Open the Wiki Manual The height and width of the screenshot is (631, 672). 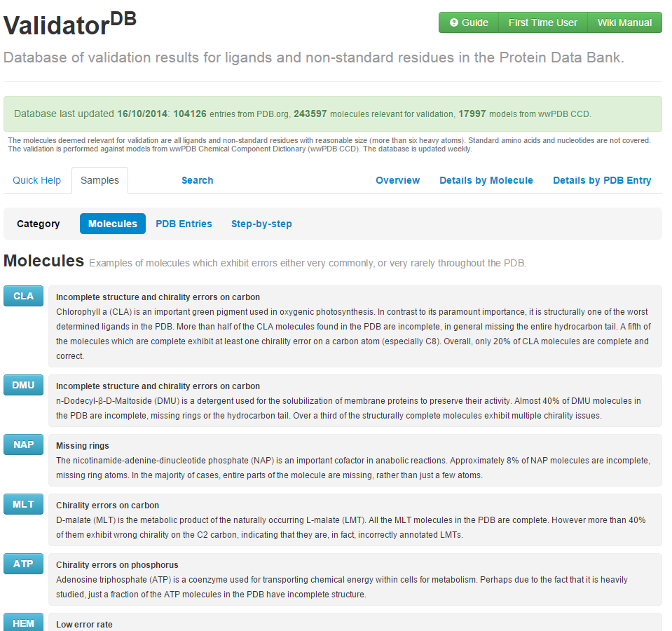point(624,22)
